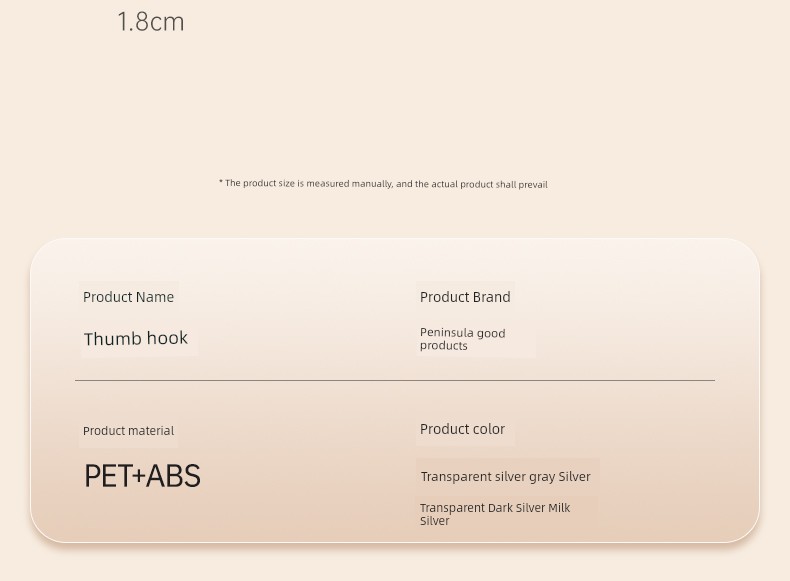This screenshot has width=790, height=581.
Task: Choose Transparent silver gray Silver color
Action: pos(505,477)
